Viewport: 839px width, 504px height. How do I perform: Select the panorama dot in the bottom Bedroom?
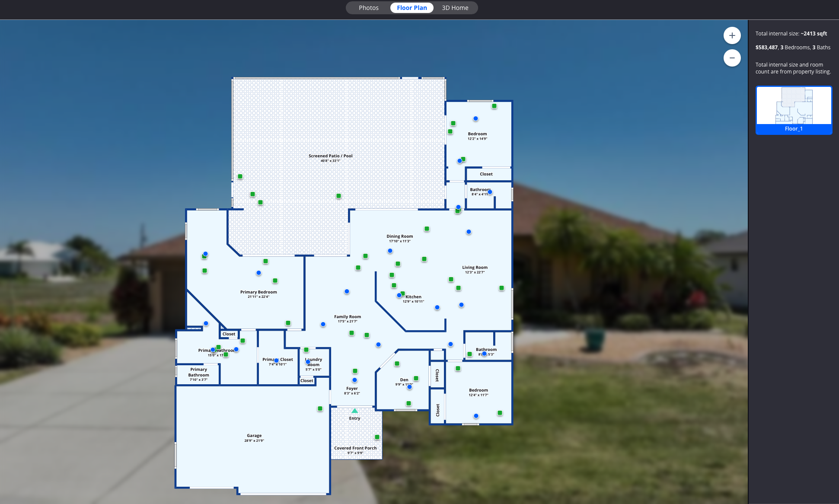pyautogui.click(x=475, y=416)
